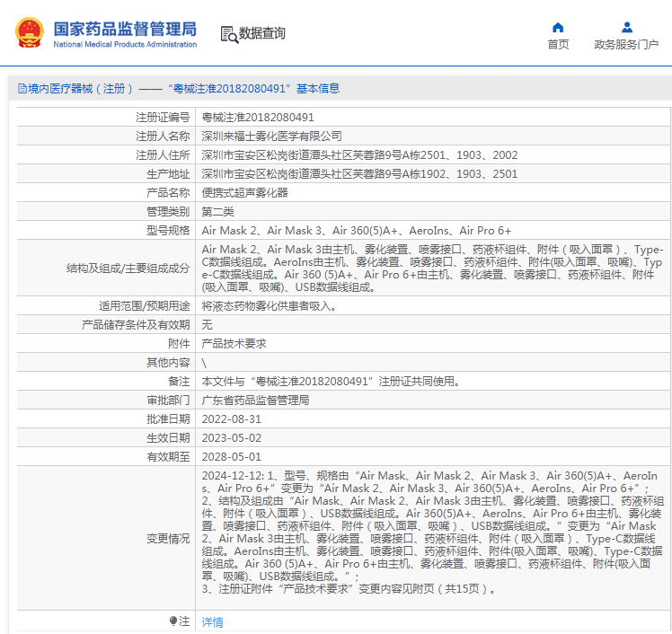This screenshot has width=672, height=634.
Task: Select 深圳来福士雾化医学有限公司
Action: 271,136
